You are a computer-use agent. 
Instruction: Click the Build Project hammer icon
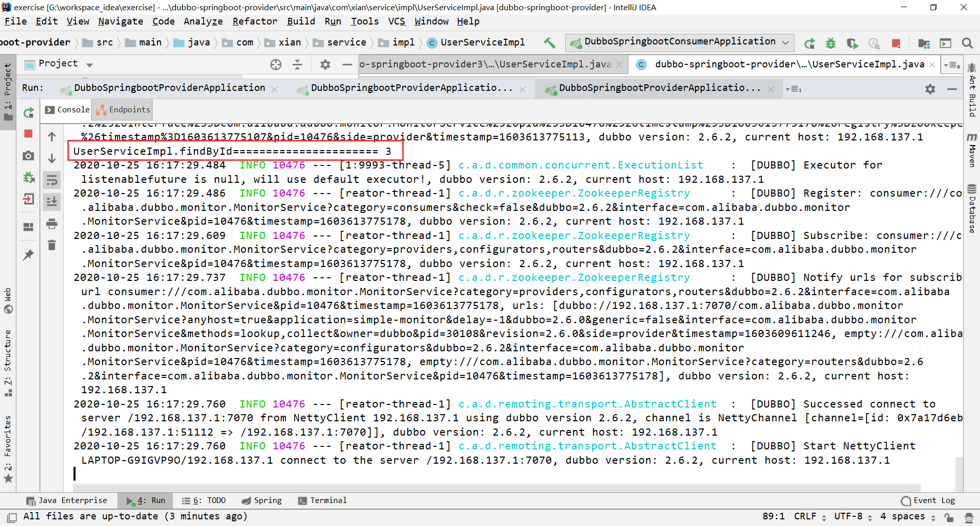pos(550,43)
